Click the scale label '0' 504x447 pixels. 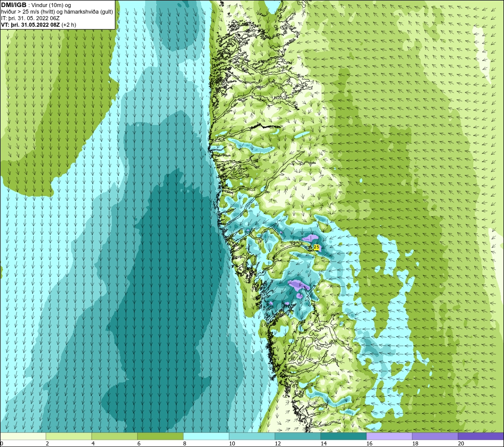pos(2,443)
